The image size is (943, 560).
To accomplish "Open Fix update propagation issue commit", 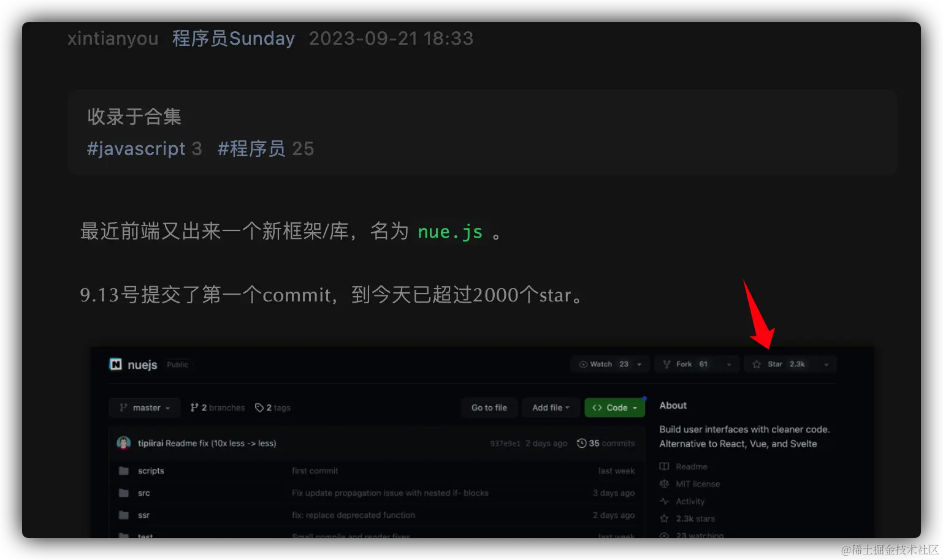I will pyautogui.click(x=390, y=493).
